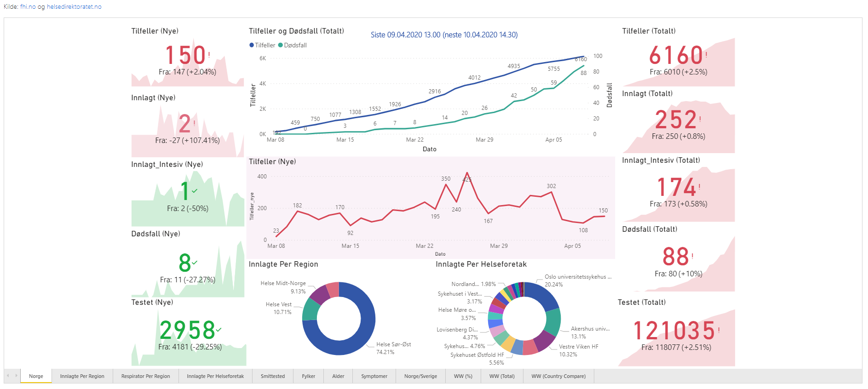Open the Respirator Per Region tab
Screen dimensions: 868x389
pos(146,376)
